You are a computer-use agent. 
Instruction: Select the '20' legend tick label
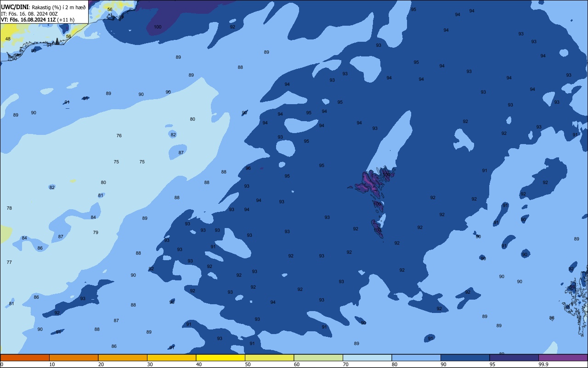pos(101,364)
